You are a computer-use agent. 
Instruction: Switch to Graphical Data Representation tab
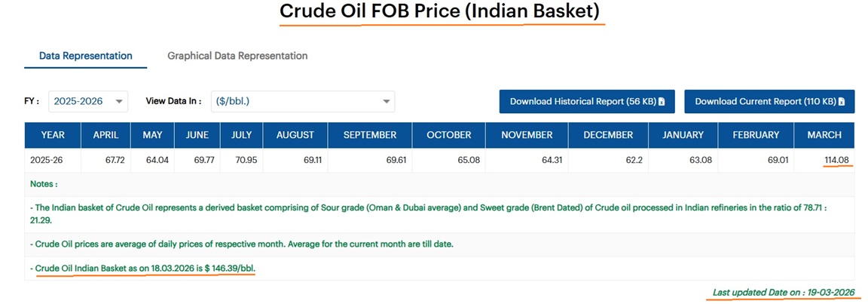tap(237, 56)
